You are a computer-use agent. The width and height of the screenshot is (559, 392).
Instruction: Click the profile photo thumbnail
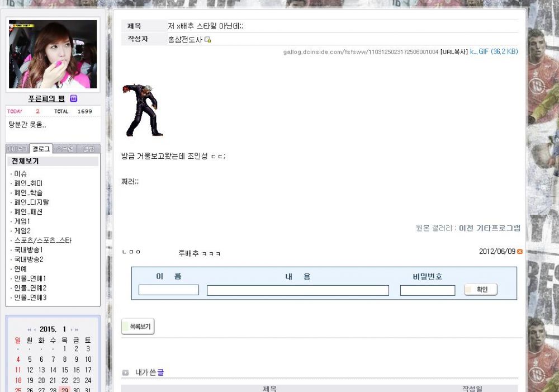53,54
